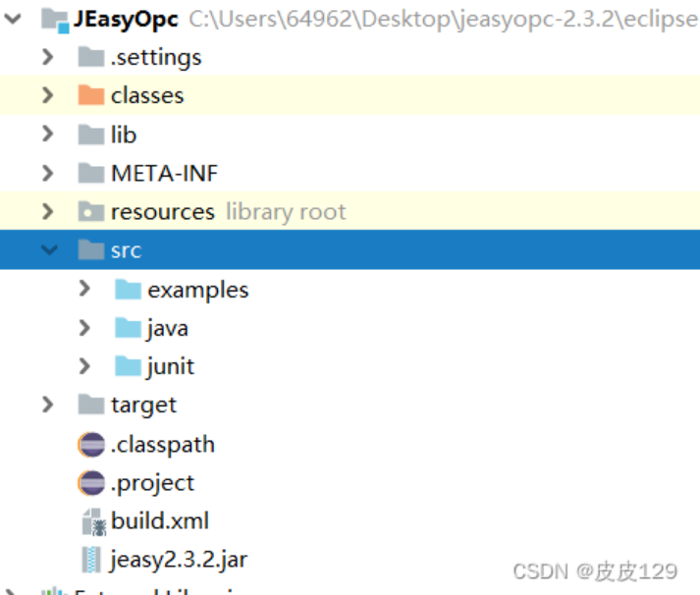Click the .project Eclipse file icon

pyautogui.click(x=91, y=483)
